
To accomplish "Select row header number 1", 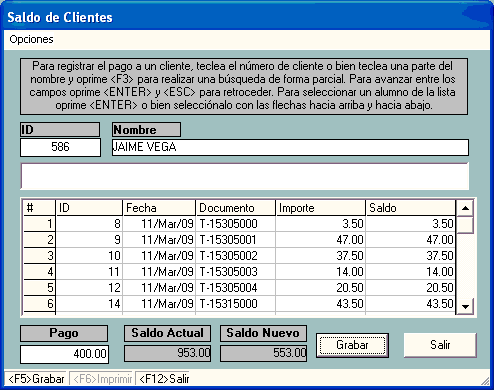I will [x=39, y=224].
